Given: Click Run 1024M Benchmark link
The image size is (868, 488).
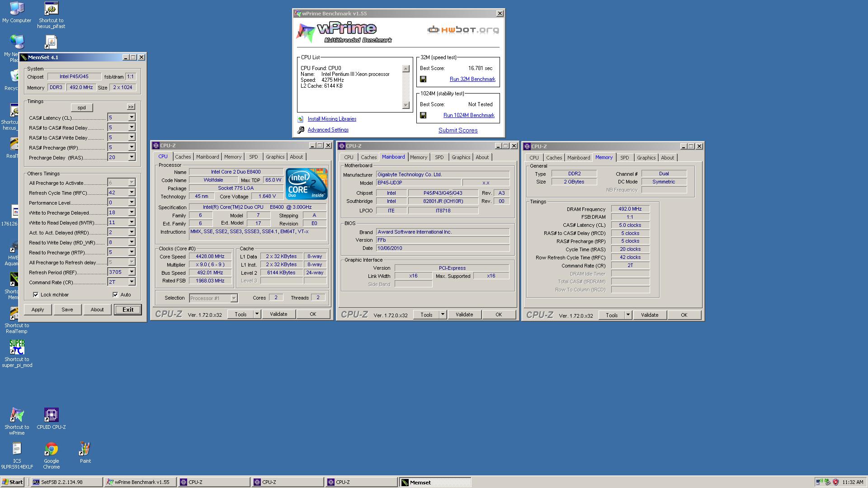Looking at the screenshot, I should coord(469,115).
